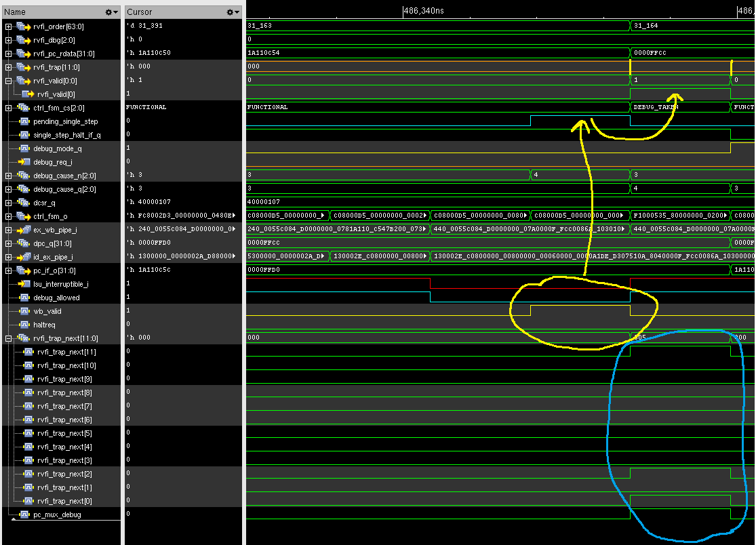Click the signal icon next to wb_valid
The width and height of the screenshot is (756, 545).
[x=25, y=311]
